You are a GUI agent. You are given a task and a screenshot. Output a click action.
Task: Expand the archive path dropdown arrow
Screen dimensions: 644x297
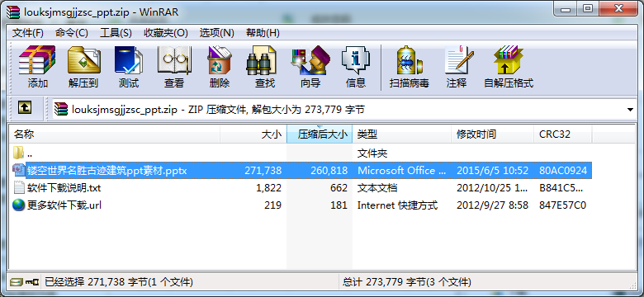tap(630, 110)
